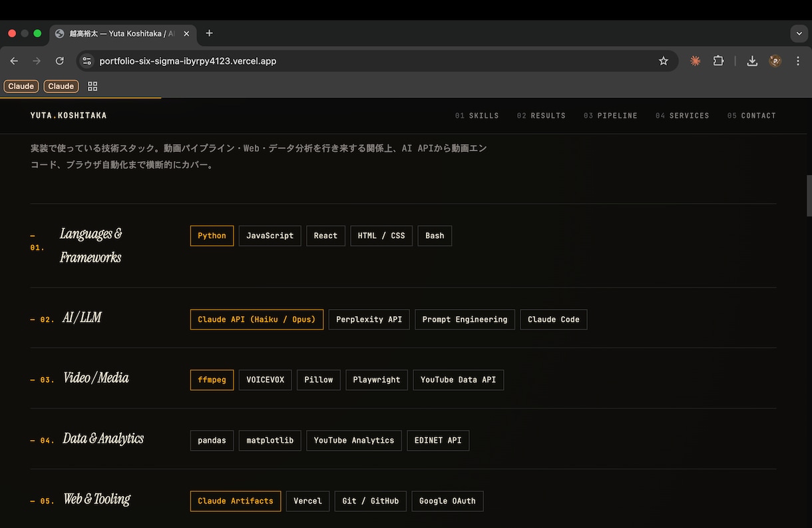
Task: Select the Perplexity API tag
Action: (x=369, y=320)
